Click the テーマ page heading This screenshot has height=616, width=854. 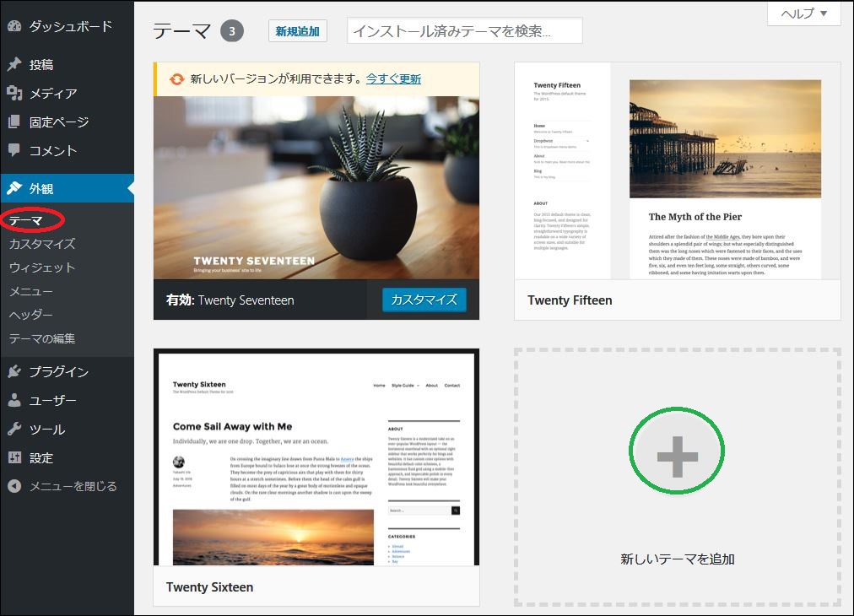(x=182, y=31)
